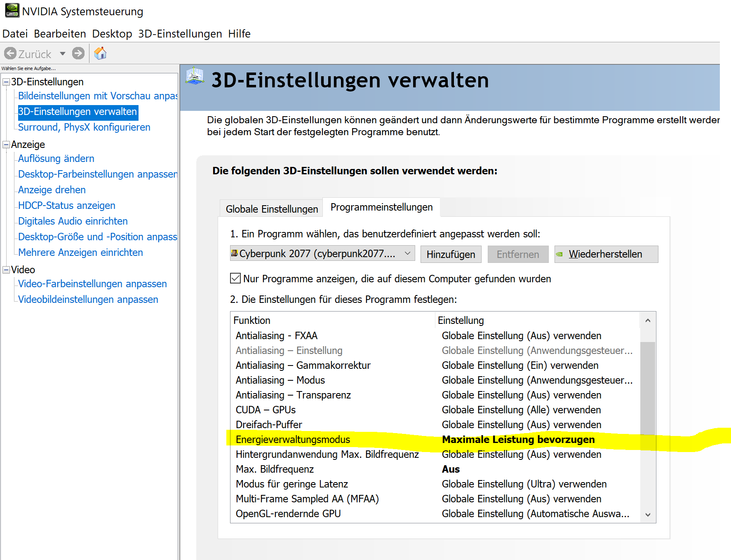731x560 pixels.
Task: Open the Hilfe menu
Action: [239, 34]
